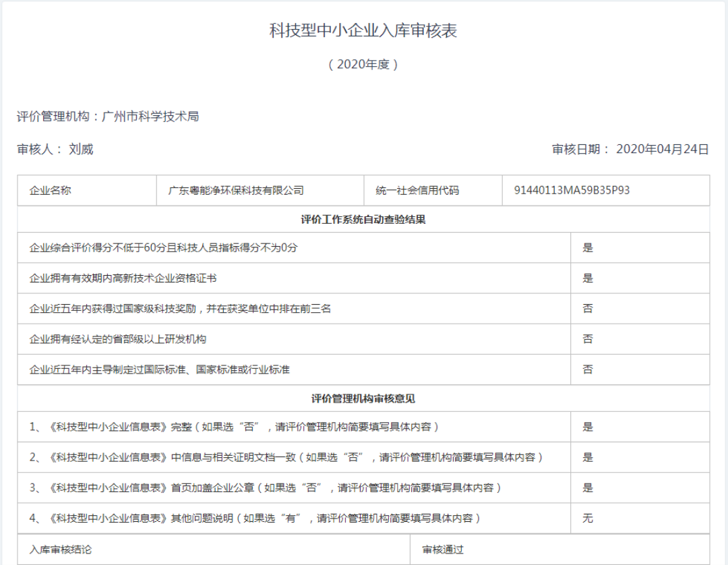Viewport: 728px width, 565px height.
Task: Click the 审核通过 conclusion cell
Action: tap(443, 549)
